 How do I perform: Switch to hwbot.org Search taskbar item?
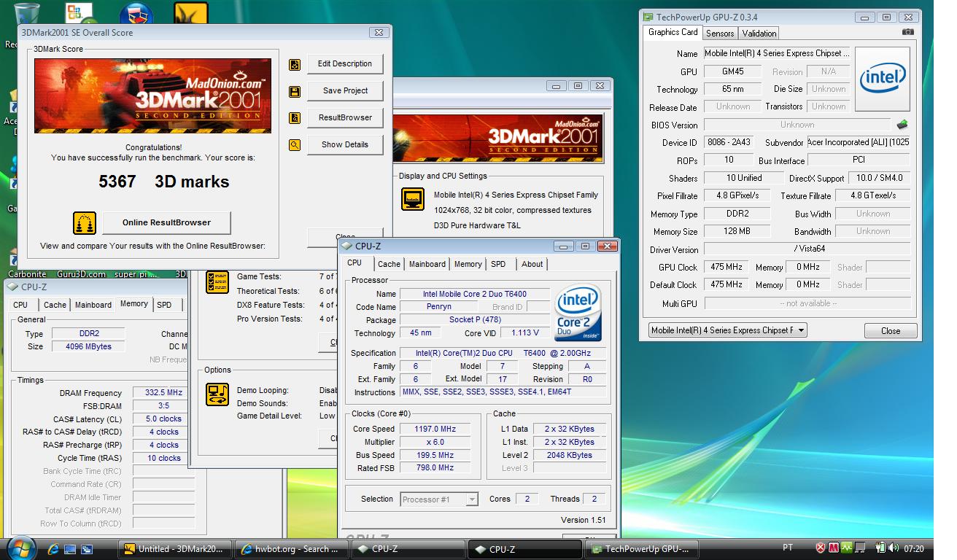click(x=293, y=549)
